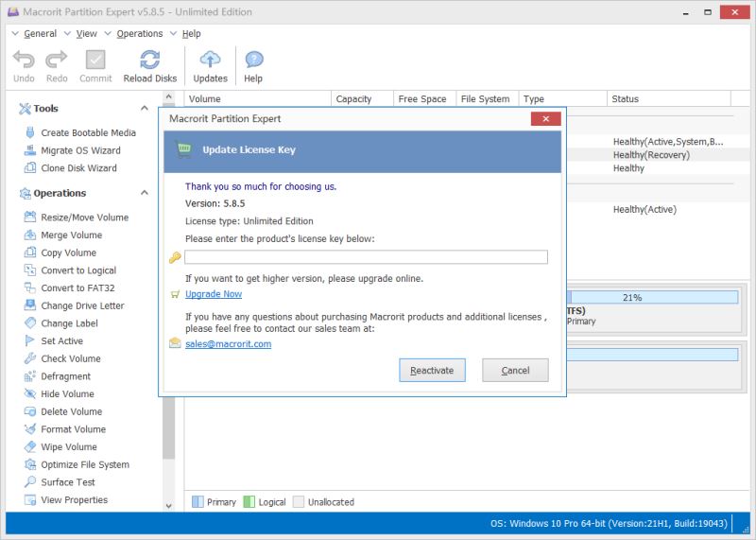Launch the Migrate OS Wizard

pyautogui.click(x=80, y=150)
